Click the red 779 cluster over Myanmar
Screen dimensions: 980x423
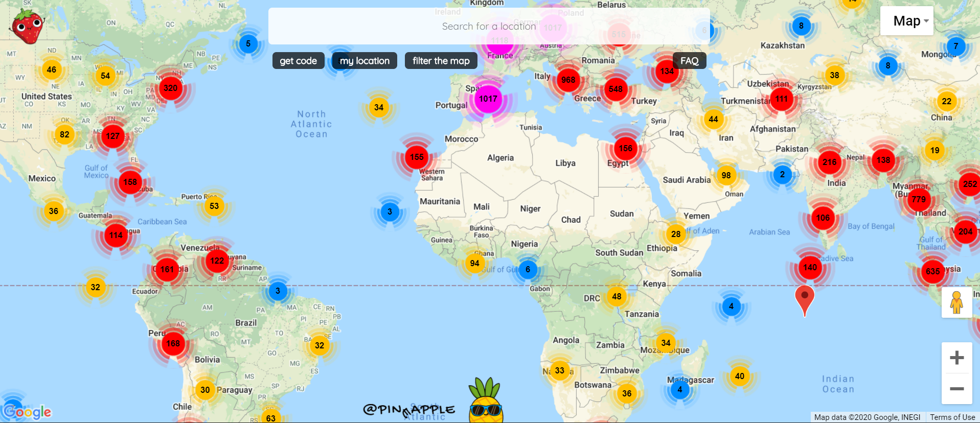[919, 199]
